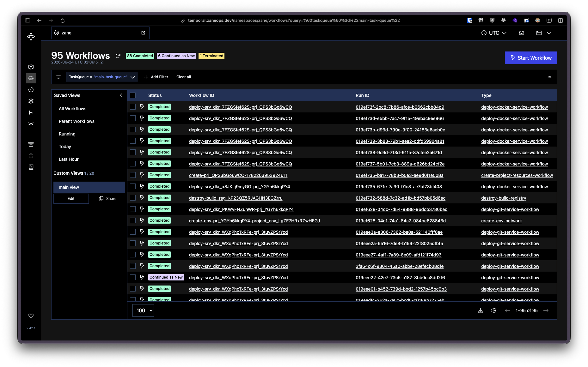
Task: Open the header calendar dropdown chevron
Action: 549,33
